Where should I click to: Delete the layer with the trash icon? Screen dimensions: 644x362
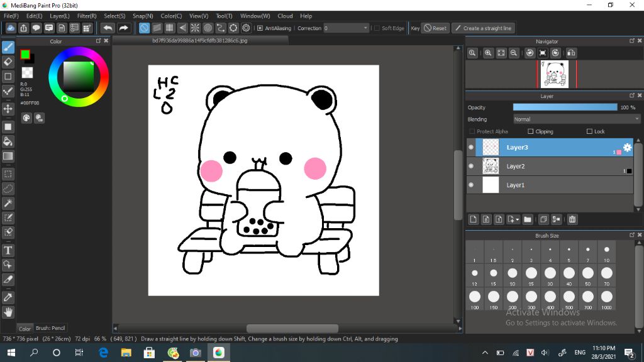coord(572,219)
